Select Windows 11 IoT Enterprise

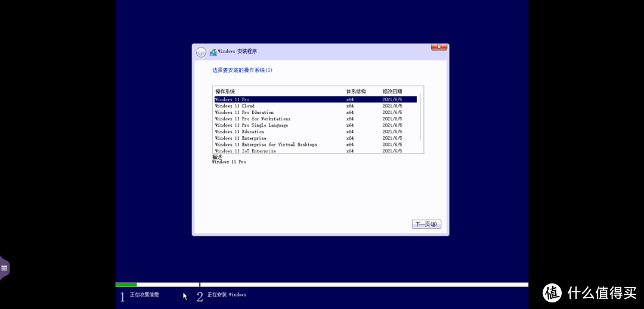pyautogui.click(x=315, y=151)
